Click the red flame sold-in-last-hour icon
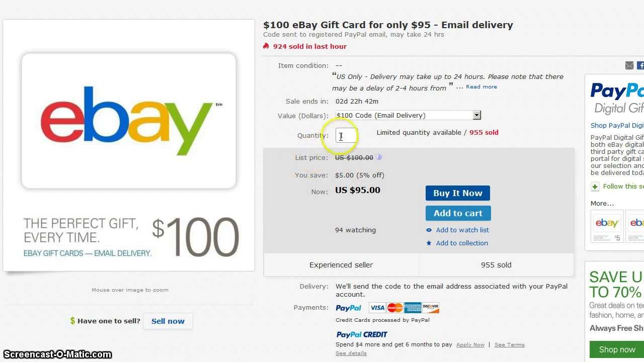 point(266,46)
